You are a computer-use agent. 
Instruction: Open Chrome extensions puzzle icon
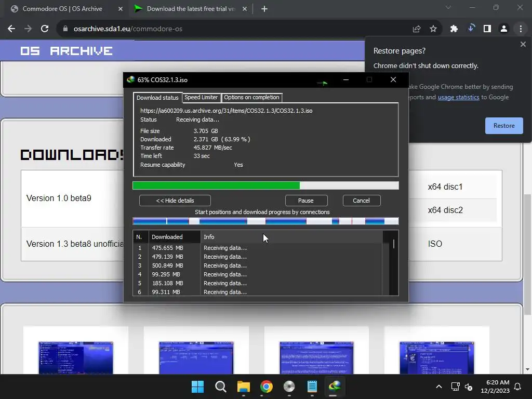pyautogui.click(x=454, y=29)
